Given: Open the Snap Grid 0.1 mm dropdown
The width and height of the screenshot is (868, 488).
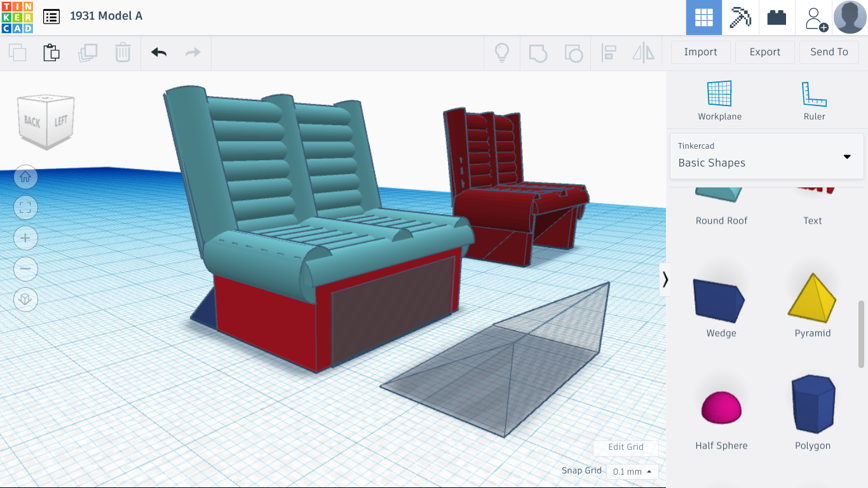Looking at the screenshot, I should point(632,471).
